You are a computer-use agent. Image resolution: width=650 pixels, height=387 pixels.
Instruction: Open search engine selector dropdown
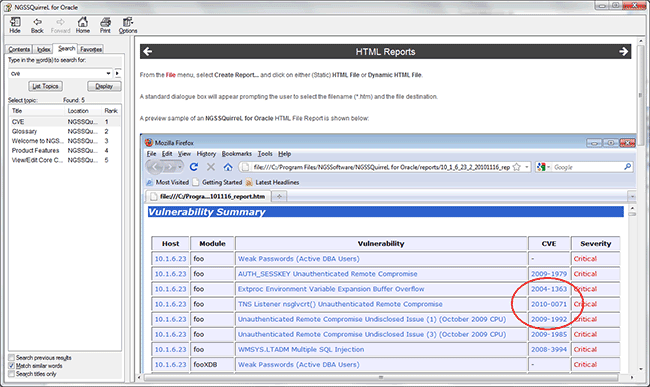click(548, 167)
